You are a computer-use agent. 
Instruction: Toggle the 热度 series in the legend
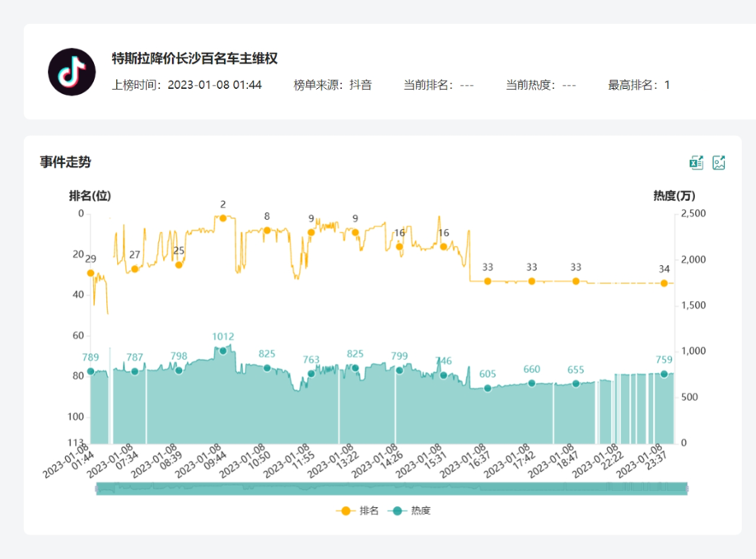coord(410,510)
